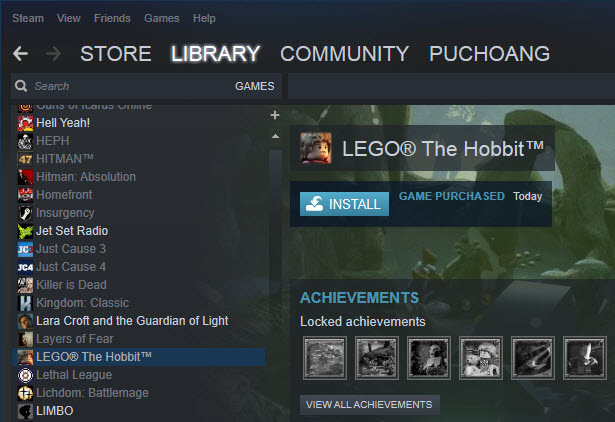The image size is (615, 422).
Task: Open the Friends menu
Action: 112,18
